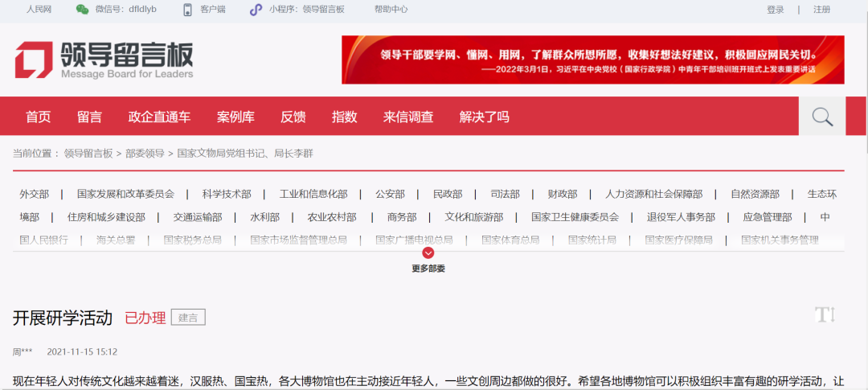This screenshot has width=868, height=390.
Task: Click the 注册 register link
Action: click(x=821, y=10)
